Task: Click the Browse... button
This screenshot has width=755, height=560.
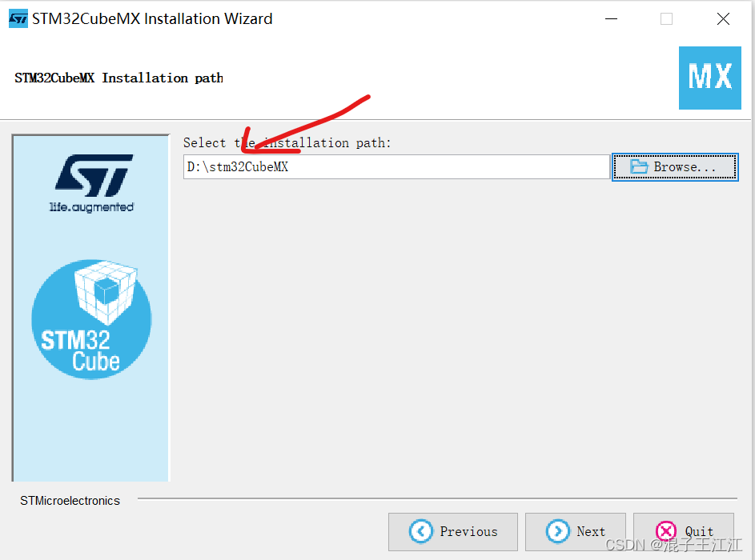Action: click(675, 167)
